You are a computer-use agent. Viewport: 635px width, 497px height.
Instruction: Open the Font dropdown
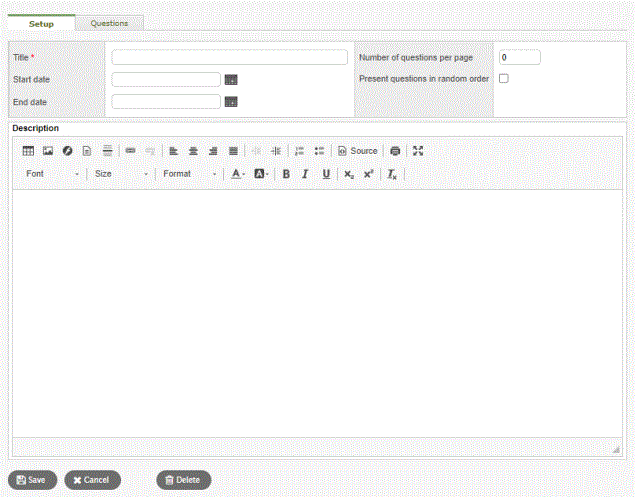pyautogui.click(x=53, y=174)
